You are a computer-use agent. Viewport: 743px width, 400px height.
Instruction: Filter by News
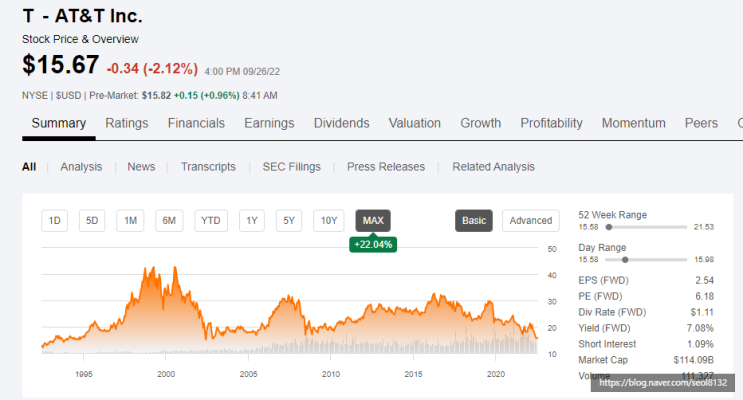(141, 167)
